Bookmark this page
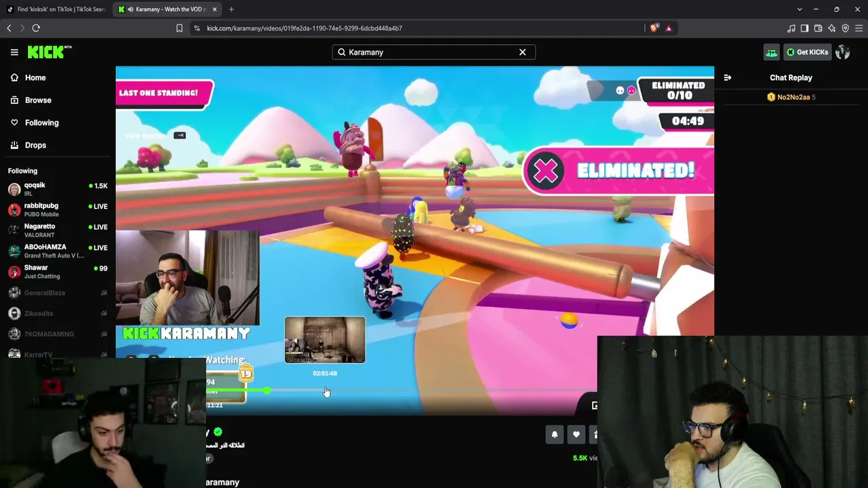 179,28
